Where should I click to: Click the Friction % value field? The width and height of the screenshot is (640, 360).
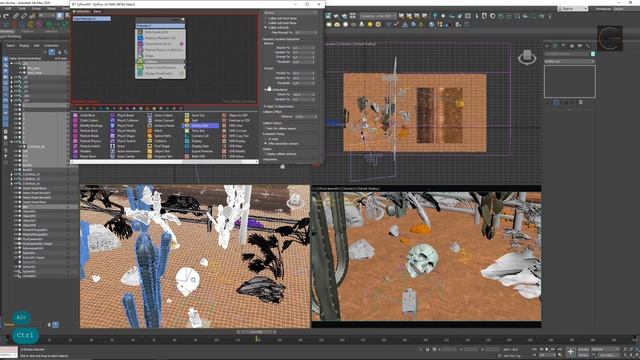[302, 73]
